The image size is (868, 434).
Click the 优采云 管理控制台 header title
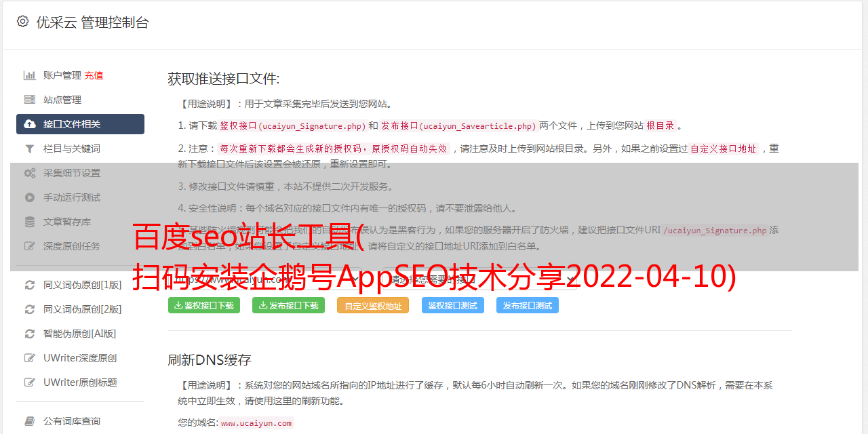pyautogui.click(x=92, y=22)
